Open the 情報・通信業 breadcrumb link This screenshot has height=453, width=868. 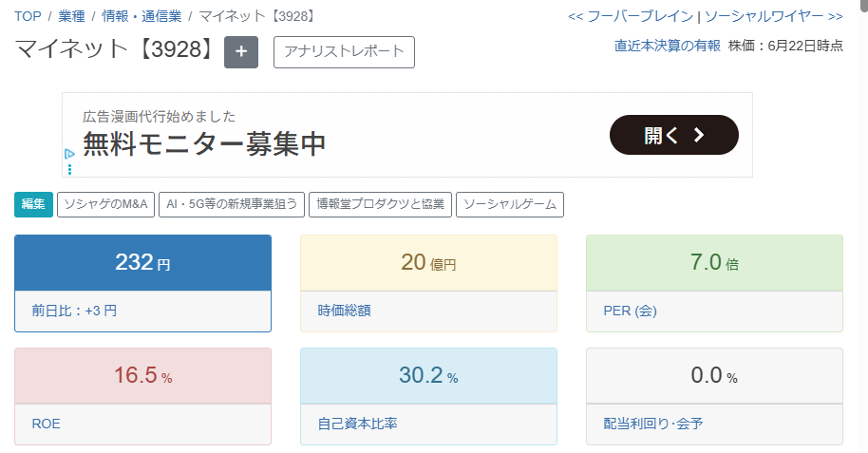(142, 16)
